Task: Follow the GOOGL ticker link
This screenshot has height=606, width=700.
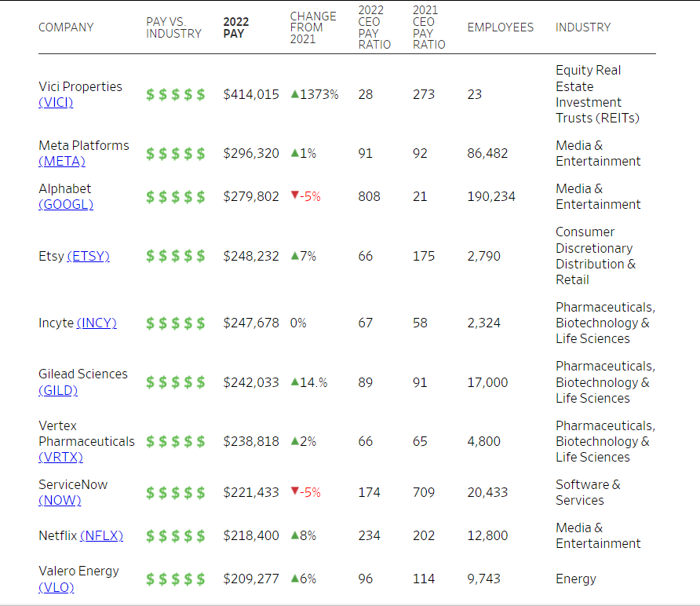Action: click(66, 205)
